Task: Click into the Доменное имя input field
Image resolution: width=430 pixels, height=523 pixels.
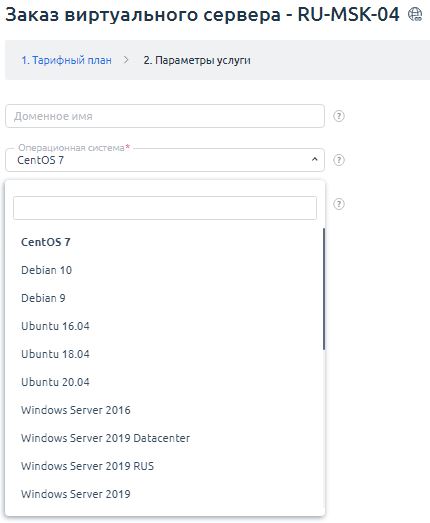Action: tap(165, 116)
